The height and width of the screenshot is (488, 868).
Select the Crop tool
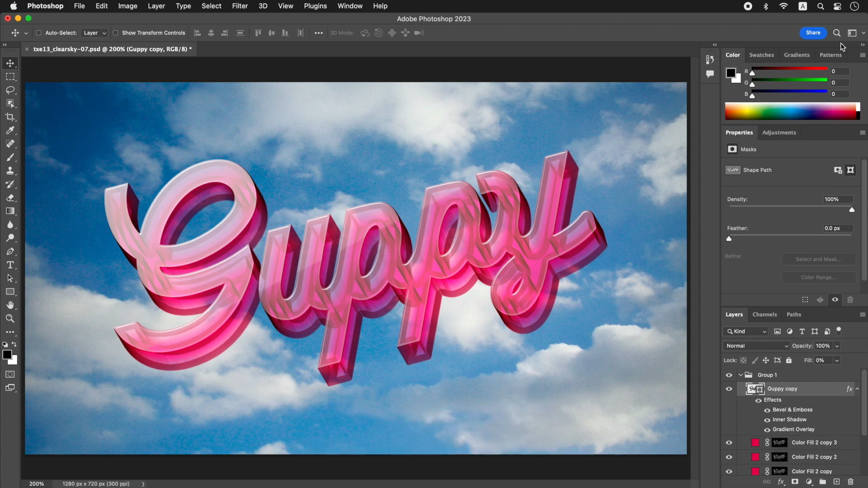(10, 117)
